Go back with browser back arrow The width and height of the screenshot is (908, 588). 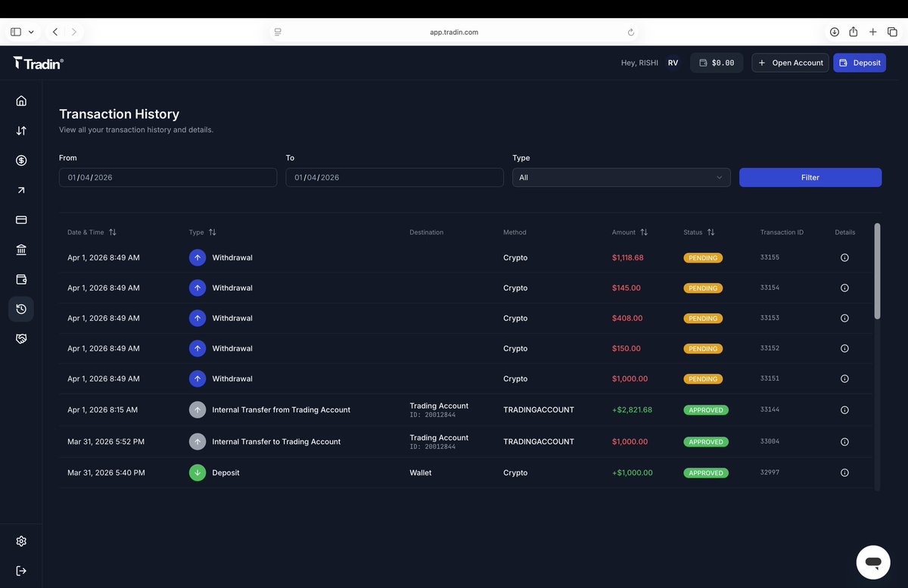coord(55,32)
